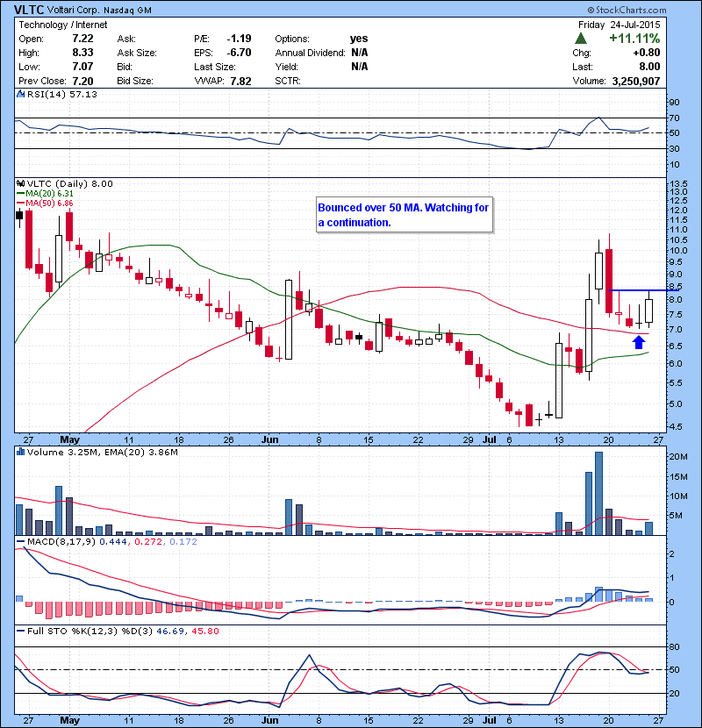Viewport: 702px width, 728px height.
Task: Click the Technology / Internet sector label
Action: [x=62, y=25]
